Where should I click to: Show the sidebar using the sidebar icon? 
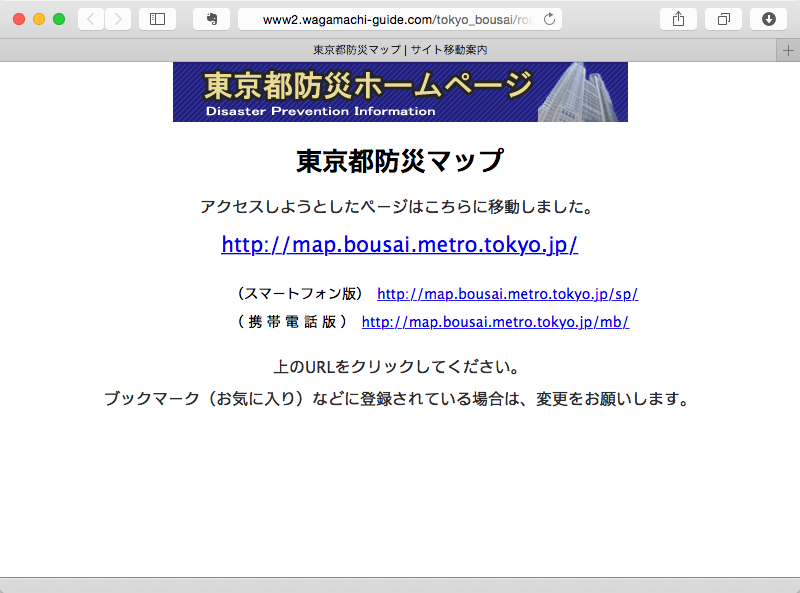pyautogui.click(x=157, y=19)
